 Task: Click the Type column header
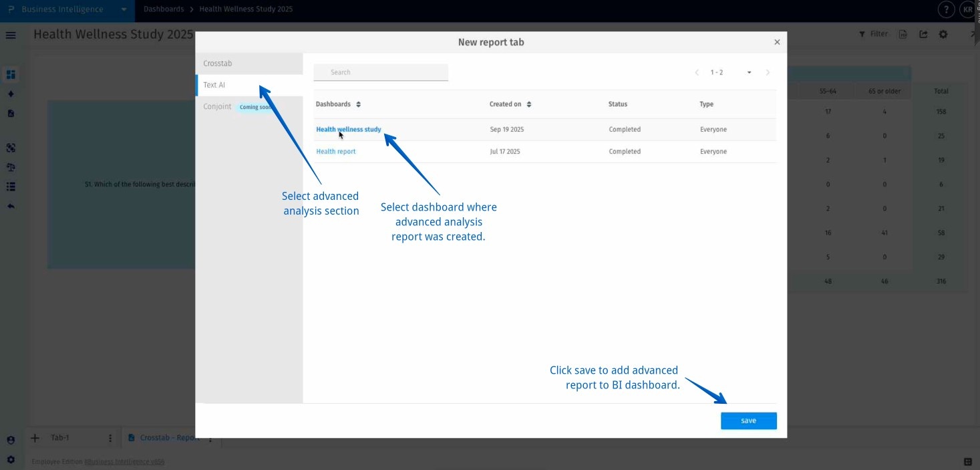click(x=706, y=104)
